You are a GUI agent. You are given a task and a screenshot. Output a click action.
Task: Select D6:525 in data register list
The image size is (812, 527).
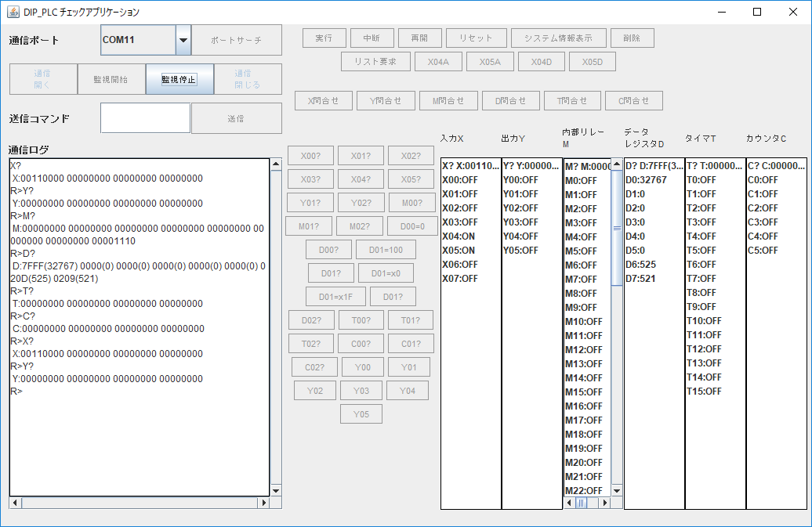[641, 265]
